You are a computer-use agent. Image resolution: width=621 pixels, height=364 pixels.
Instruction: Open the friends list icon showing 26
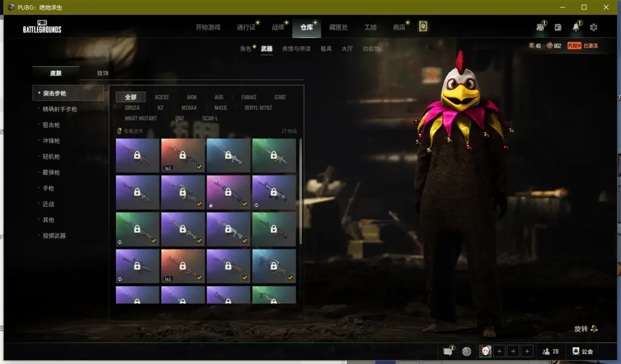pos(546,351)
